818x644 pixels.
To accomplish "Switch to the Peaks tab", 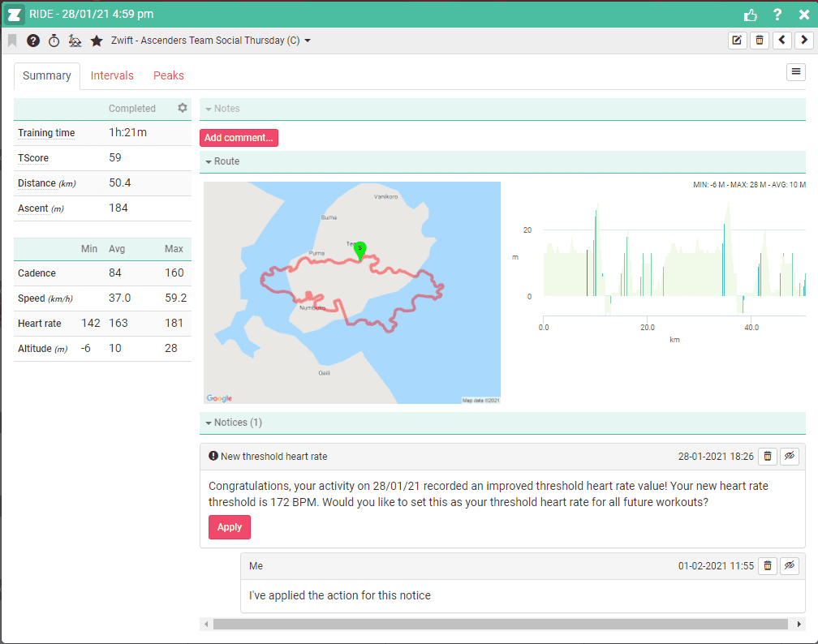I will pyautogui.click(x=169, y=75).
